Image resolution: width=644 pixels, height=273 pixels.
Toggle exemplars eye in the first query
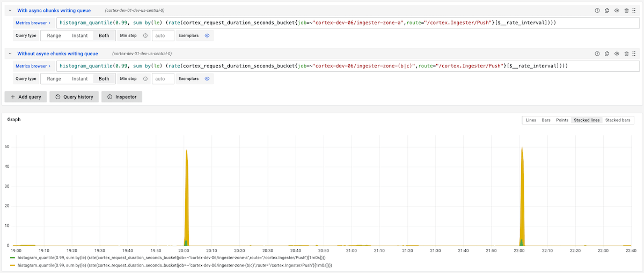(207, 35)
